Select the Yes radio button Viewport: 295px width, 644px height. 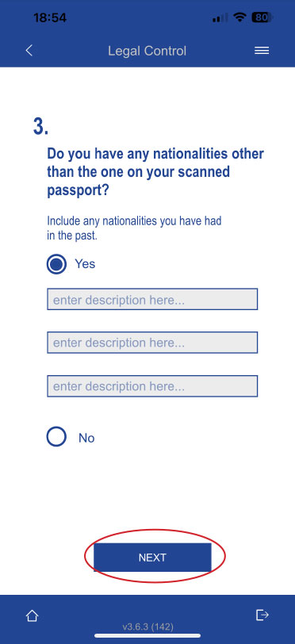(x=56, y=264)
